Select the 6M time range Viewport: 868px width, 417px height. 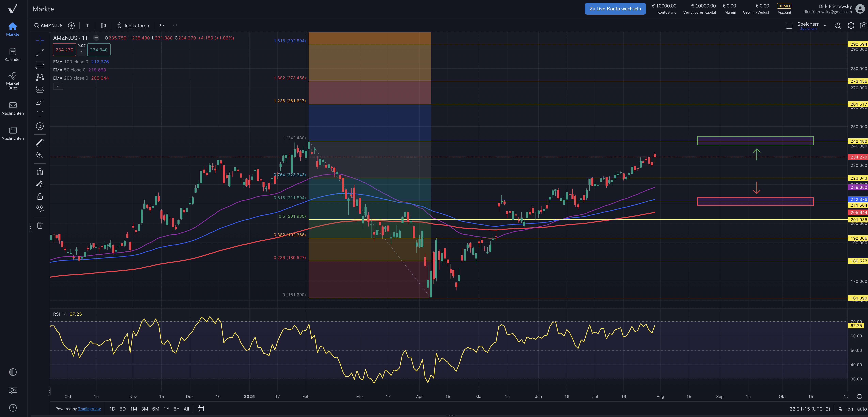(155, 409)
